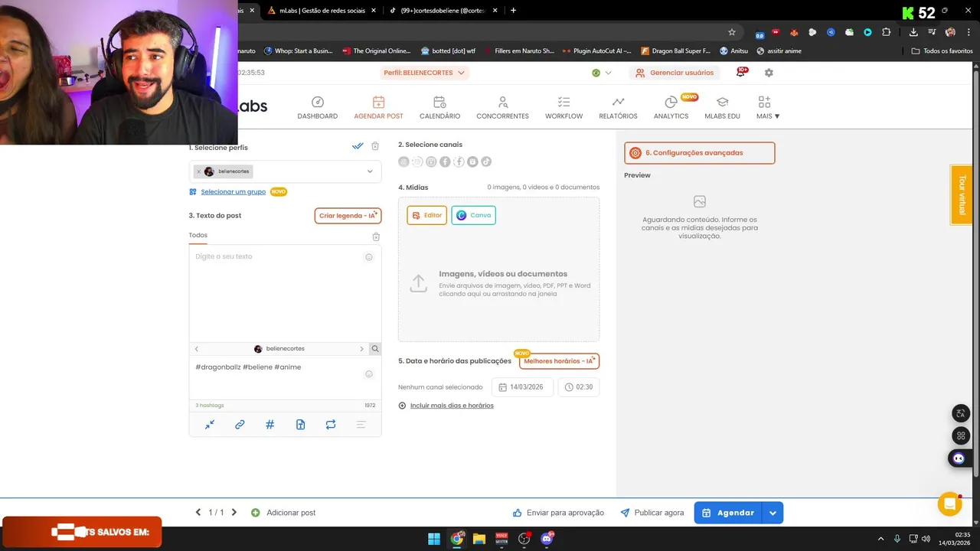
Task: Click the repeat arrows icon
Action: click(x=331, y=425)
